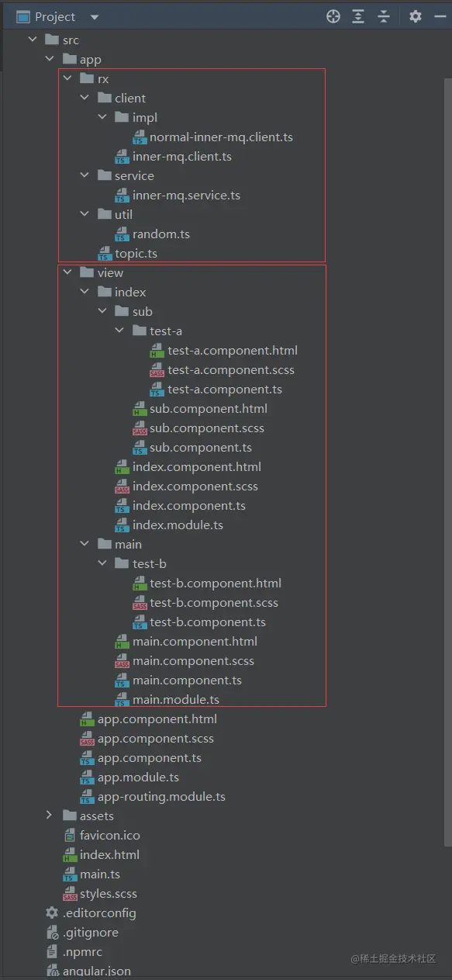
Task: Select the .gitignore file
Action: (x=90, y=933)
